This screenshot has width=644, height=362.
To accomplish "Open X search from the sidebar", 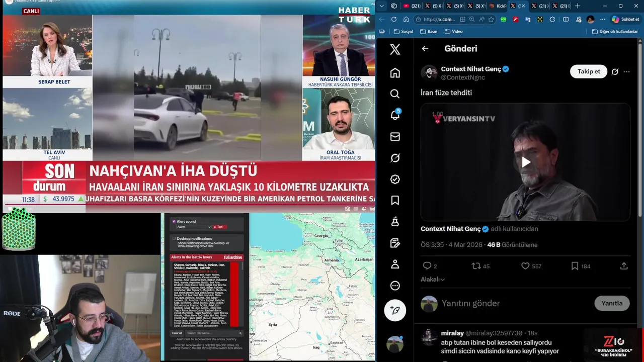I will tap(395, 94).
